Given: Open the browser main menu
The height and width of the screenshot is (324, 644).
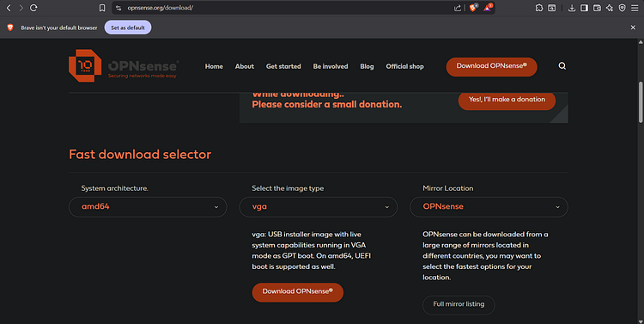Looking at the screenshot, I should [x=635, y=8].
